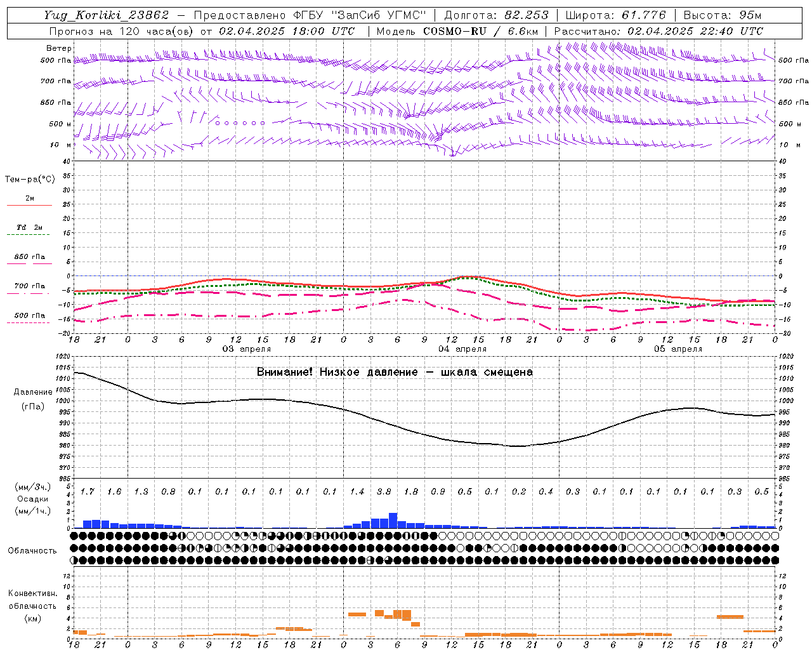Click the 1.4 precipitation value
Screen dimensions: 812x650
357,491
